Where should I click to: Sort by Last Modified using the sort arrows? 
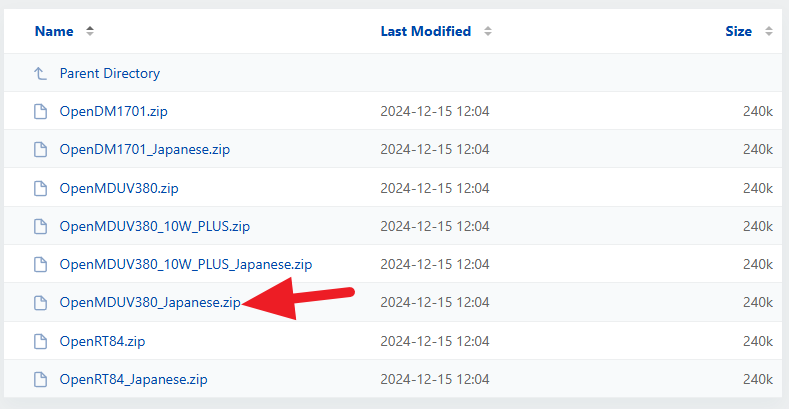[488, 31]
